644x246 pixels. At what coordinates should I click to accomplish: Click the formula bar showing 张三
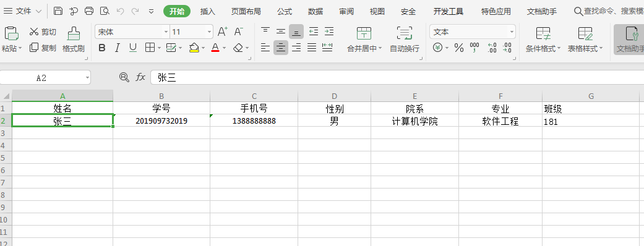[x=397, y=77]
